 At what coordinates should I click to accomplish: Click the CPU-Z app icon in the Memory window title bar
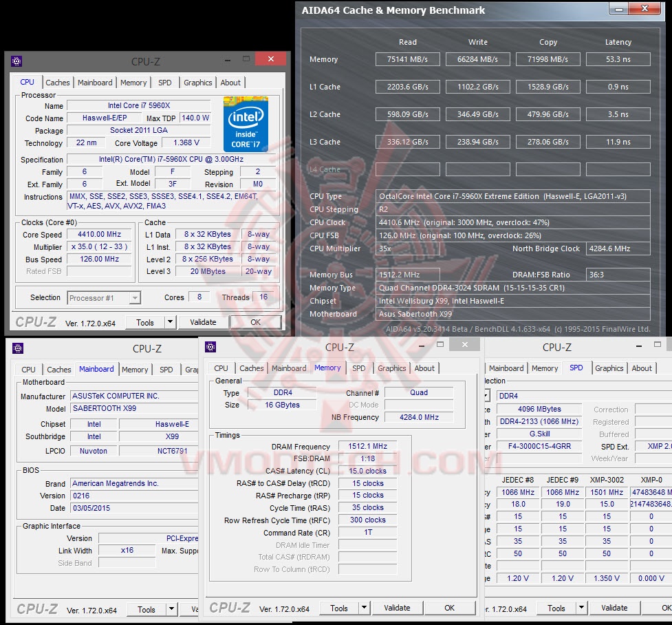210,347
